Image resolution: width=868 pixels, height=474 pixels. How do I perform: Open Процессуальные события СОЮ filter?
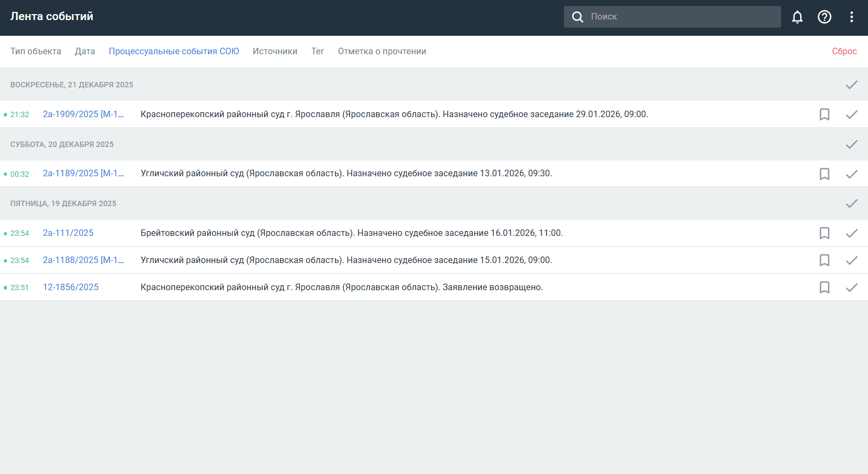174,52
